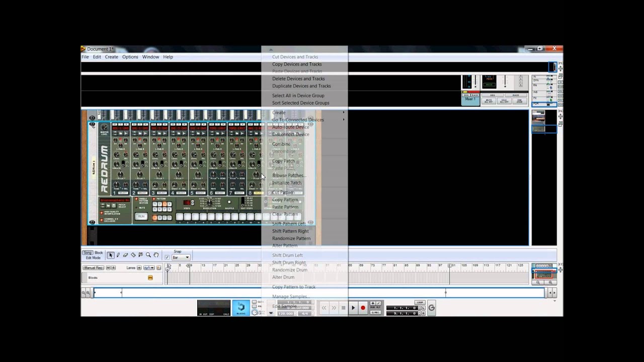The height and width of the screenshot is (362, 644).
Task: Choose Randomize Pattern from context menu
Action: (x=291, y=238)
